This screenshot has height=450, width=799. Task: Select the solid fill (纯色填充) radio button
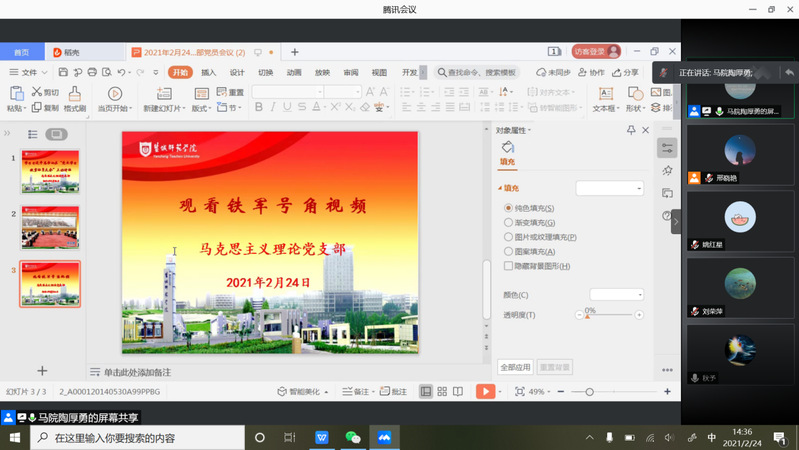[x=509, y=208]
